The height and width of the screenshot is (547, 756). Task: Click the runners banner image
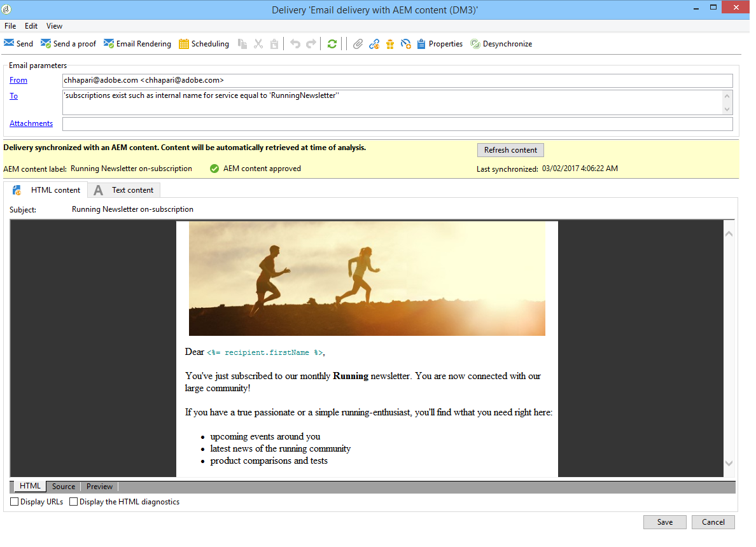[x=367, y=279]
